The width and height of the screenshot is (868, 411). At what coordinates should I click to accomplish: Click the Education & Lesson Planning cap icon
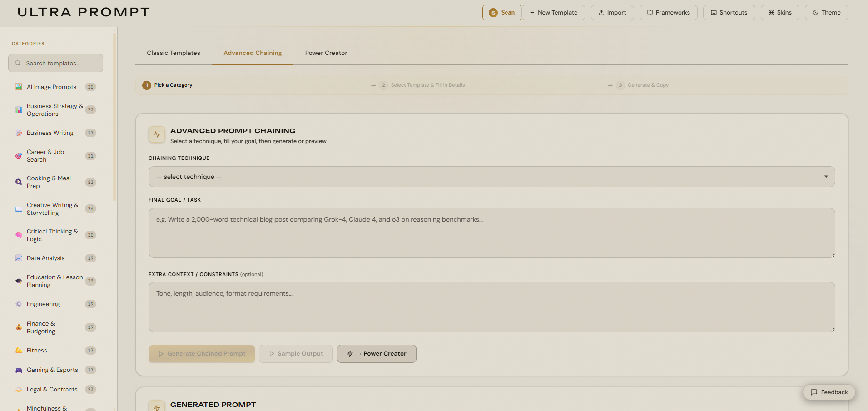[x=19, y=281]
